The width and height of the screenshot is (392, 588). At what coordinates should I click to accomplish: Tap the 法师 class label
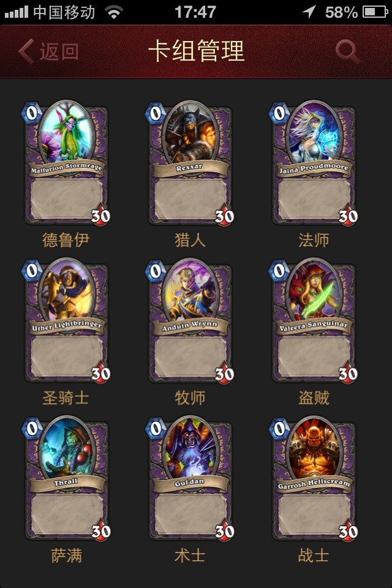[314, 240]
